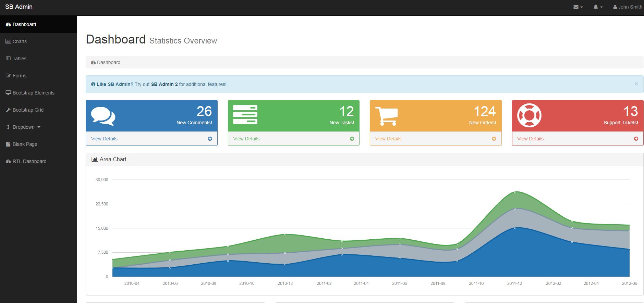Go to Charts in the sidebar
The width and height of the screenshot is (644, 303).
coord(20,41)
